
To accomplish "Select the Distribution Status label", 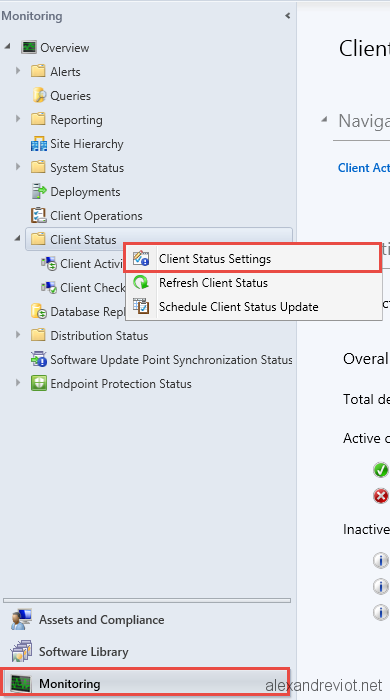I will click(99, 336).
